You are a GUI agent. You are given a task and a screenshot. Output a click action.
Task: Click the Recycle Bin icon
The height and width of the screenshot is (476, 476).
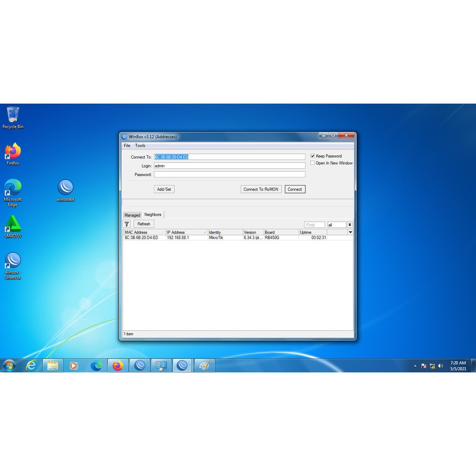pos(13,115)
